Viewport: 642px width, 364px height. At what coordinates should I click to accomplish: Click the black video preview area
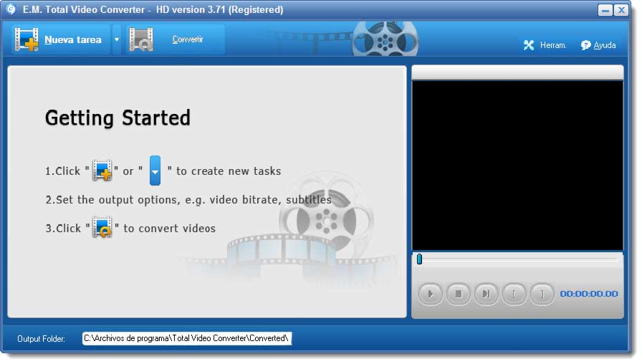pyautogui.click(x=517, y=166)
